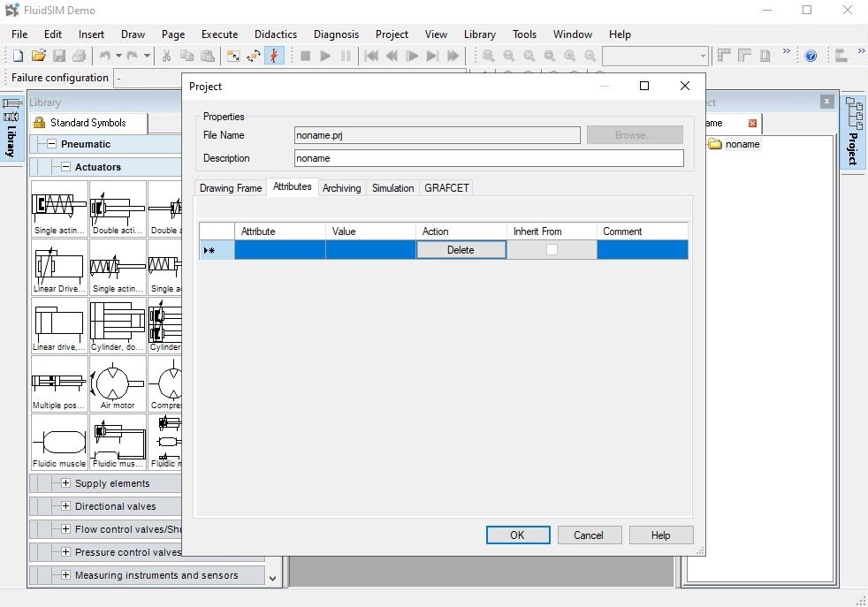Screen dimensions: 868x607
Task: Click the Open folder toolbar icon
Action: [38, 56]
